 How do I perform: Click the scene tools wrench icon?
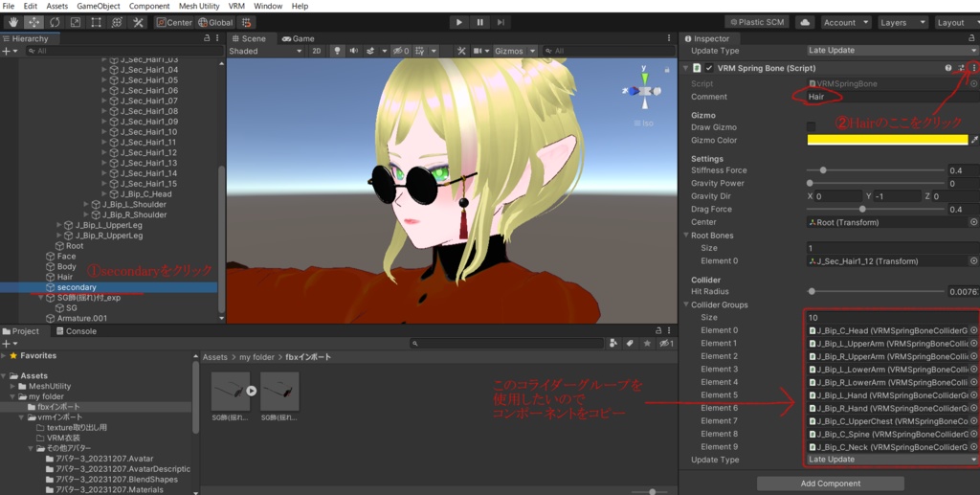pos(461,51)
